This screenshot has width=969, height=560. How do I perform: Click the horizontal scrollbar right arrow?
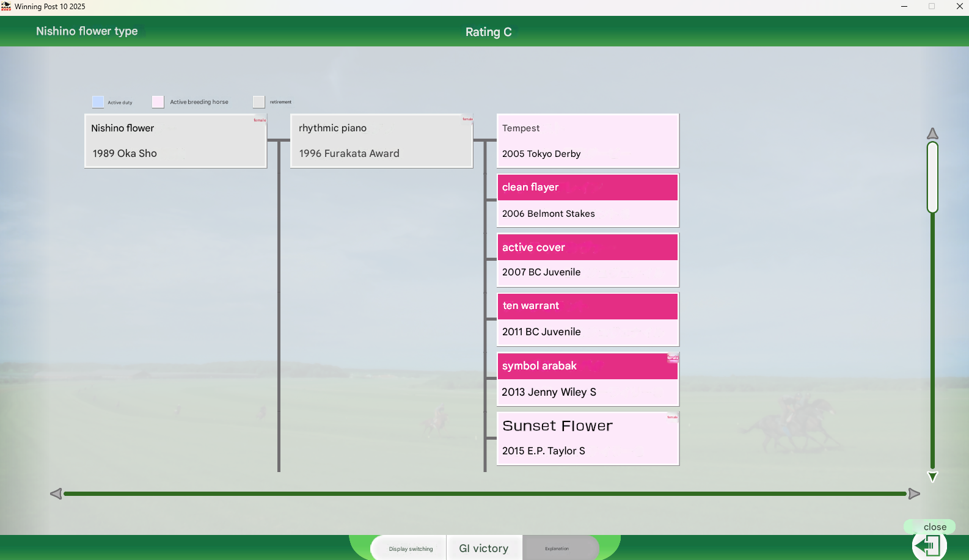(x=914, y=493)
